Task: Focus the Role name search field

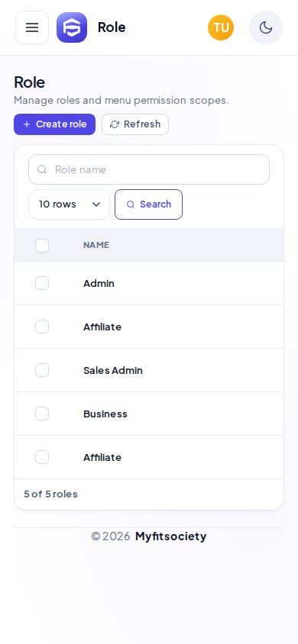Action: 149,169
